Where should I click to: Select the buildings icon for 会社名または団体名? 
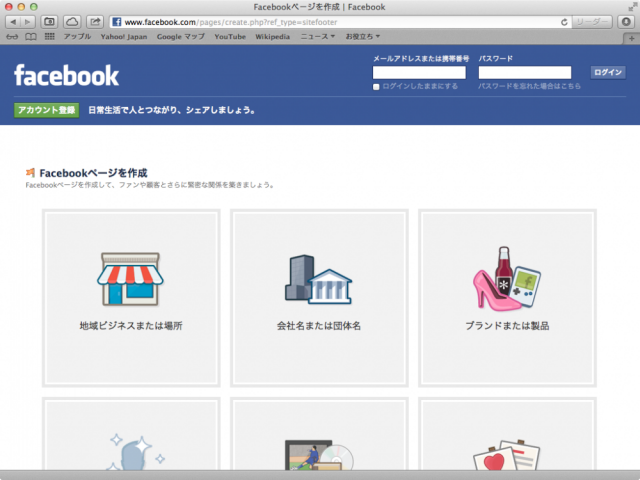pyautogui.click(x=318, y=280)
